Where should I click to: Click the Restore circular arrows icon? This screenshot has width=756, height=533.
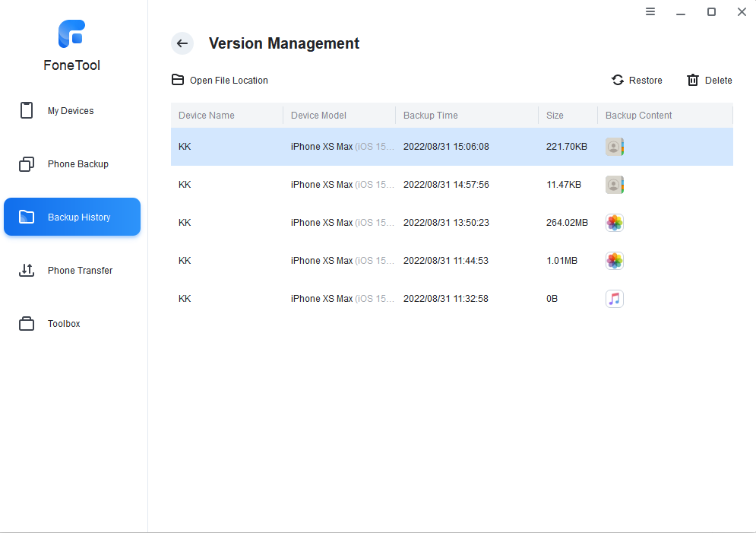pyautogui.click(x=618, y=80)
